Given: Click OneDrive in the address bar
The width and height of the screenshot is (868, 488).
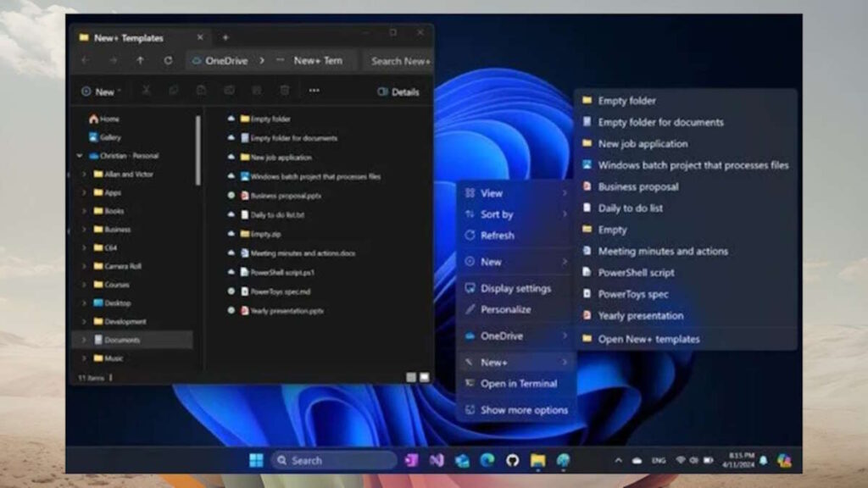Looking at the screenshot, I should (226, 60).
